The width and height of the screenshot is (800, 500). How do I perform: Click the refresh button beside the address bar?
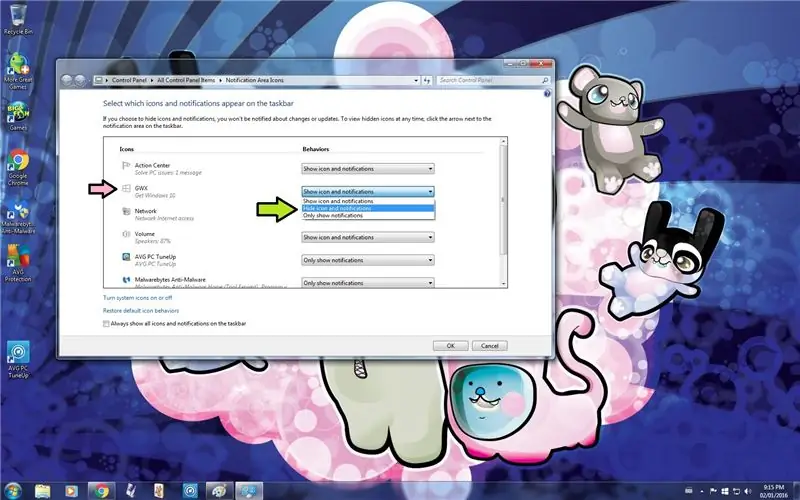427,80
